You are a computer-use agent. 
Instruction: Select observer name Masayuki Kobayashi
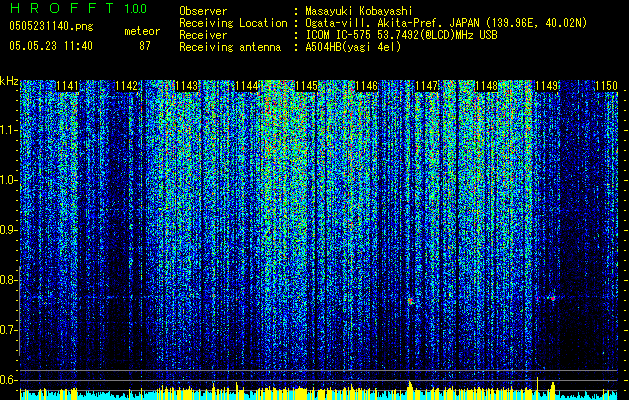(358, 11)
